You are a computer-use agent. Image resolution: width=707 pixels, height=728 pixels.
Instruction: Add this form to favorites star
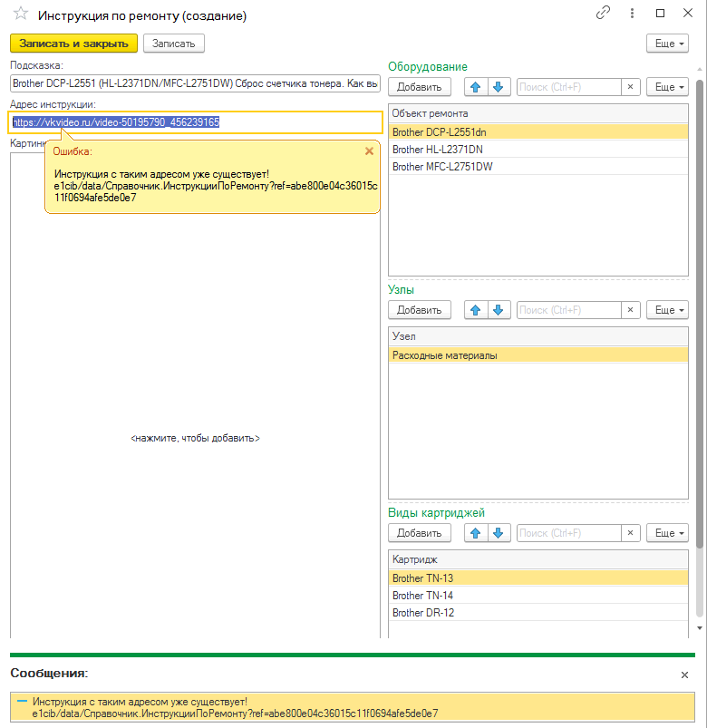point(21,14)
